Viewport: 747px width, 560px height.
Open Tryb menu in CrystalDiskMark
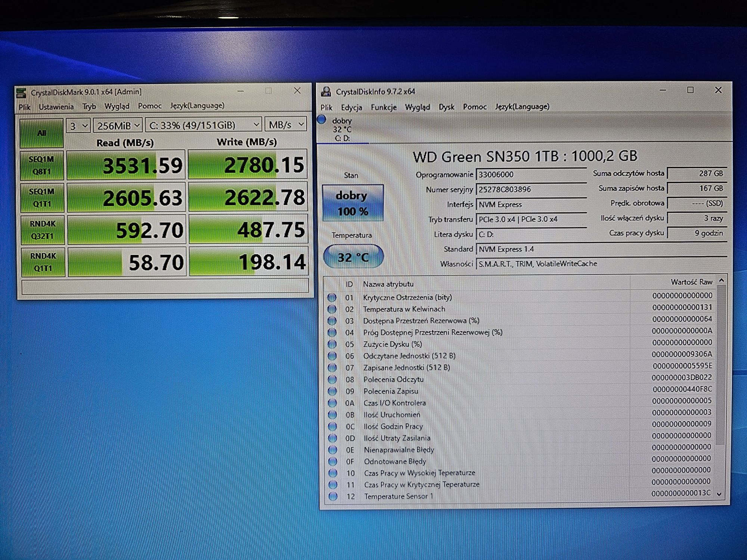(89, 106)
